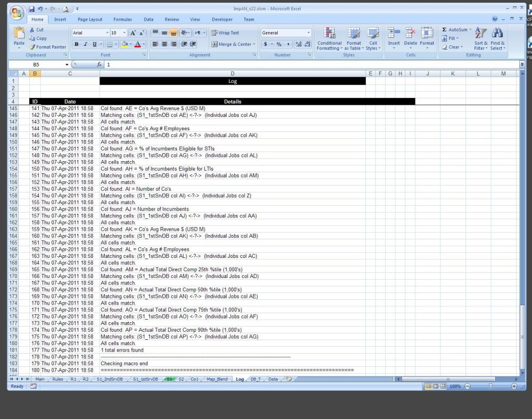
Task: Click column D header to select it
Action: 232,73
